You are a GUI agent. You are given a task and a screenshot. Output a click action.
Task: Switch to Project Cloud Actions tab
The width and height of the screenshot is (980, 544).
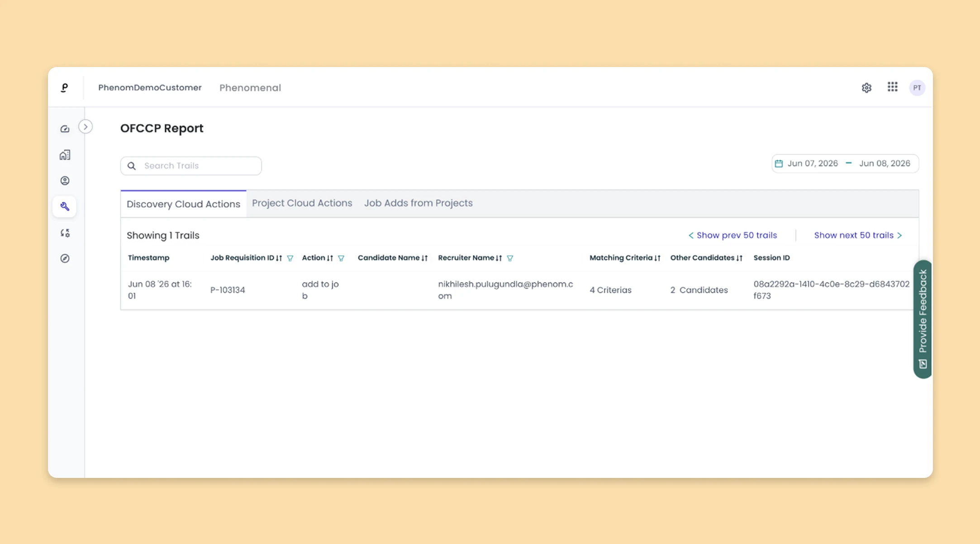coord(302,203)
